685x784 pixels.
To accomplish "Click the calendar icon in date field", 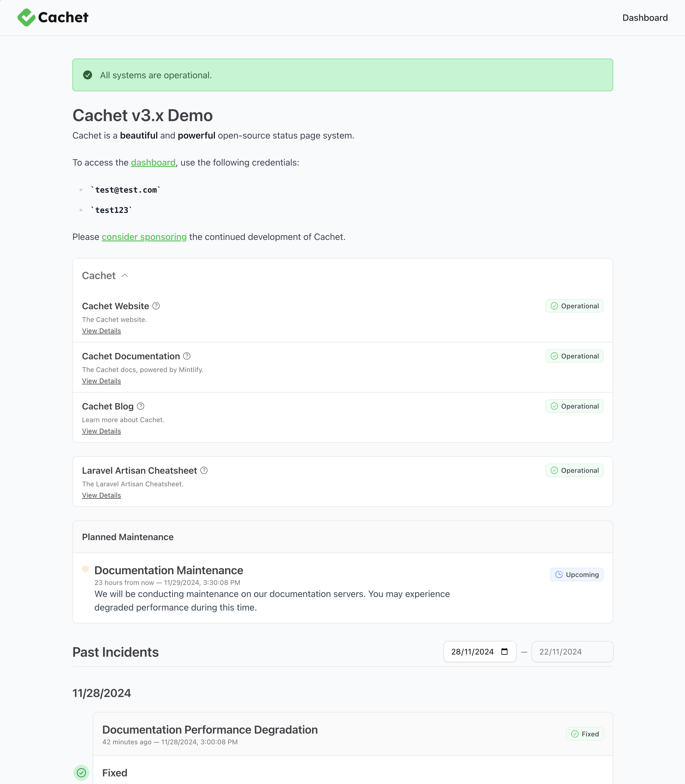I will pos(504,652).
